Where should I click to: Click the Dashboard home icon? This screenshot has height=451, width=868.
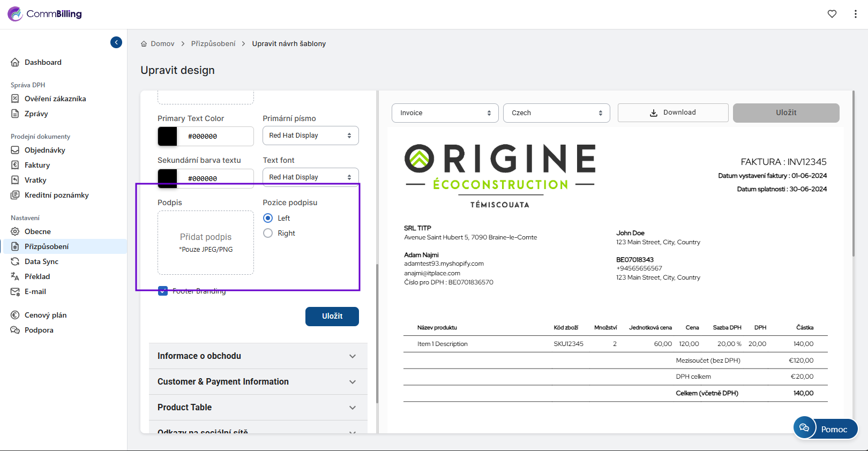15,62
